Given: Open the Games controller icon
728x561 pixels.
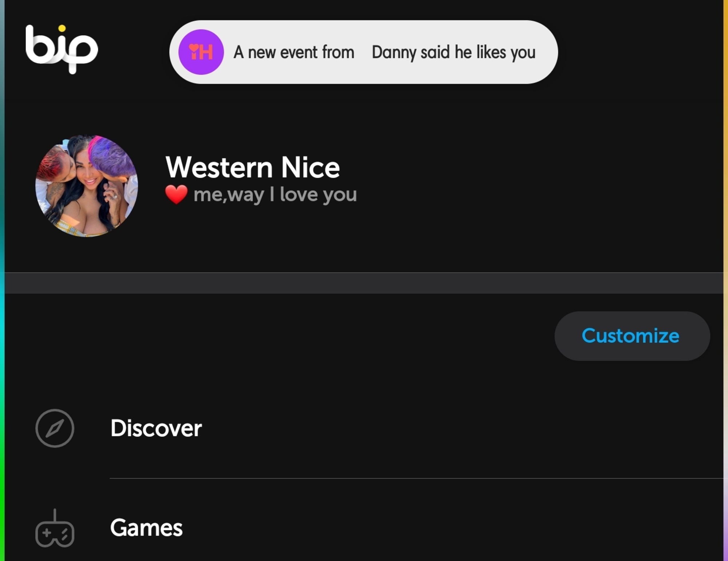Looking at the screenshot, I should [55, 528].
